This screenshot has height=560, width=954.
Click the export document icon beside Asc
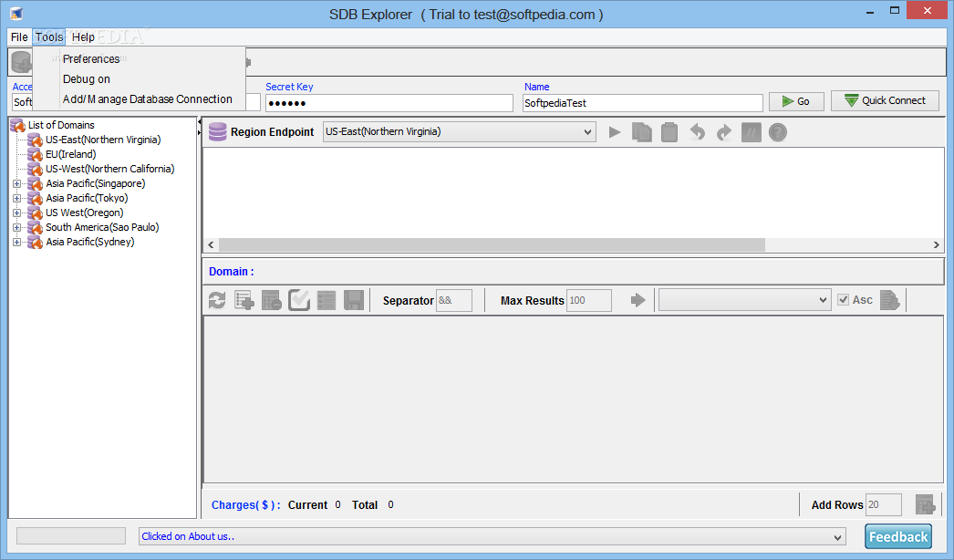[x=889, y=300]
